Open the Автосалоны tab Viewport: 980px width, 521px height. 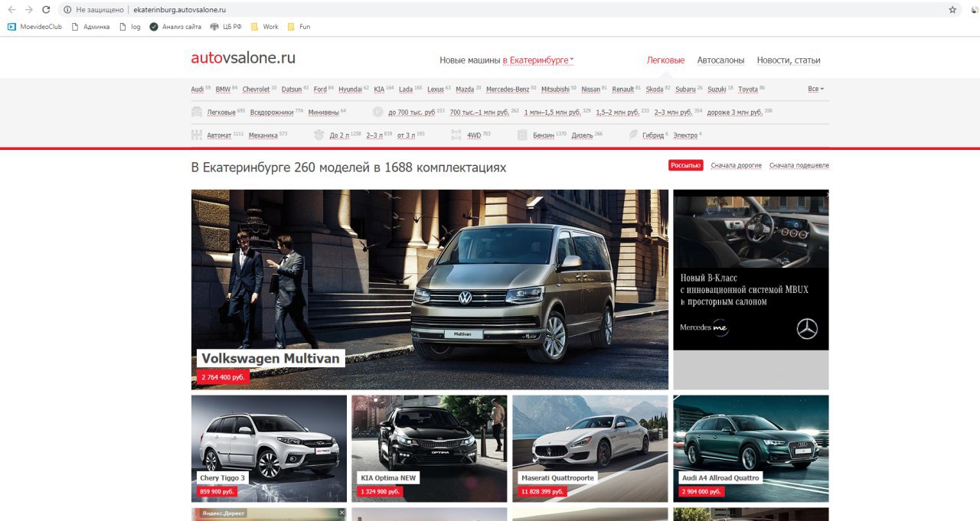point(720,60)
